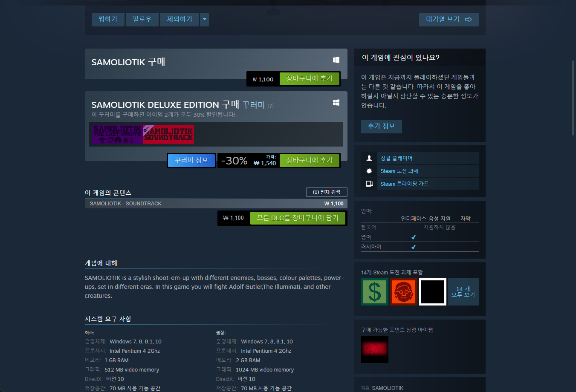Click Windows icon in SAMOLIOTIK 구매 box
This screenshot has height=392, width=576.
tap(336, 60)
